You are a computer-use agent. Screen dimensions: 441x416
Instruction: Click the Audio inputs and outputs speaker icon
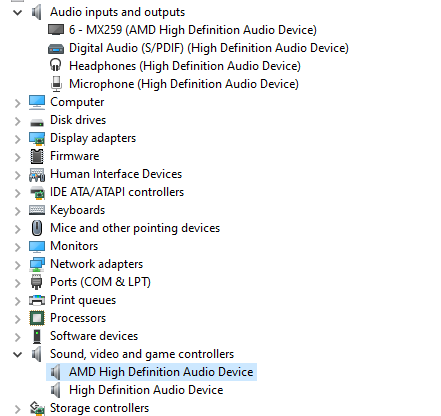37,12
